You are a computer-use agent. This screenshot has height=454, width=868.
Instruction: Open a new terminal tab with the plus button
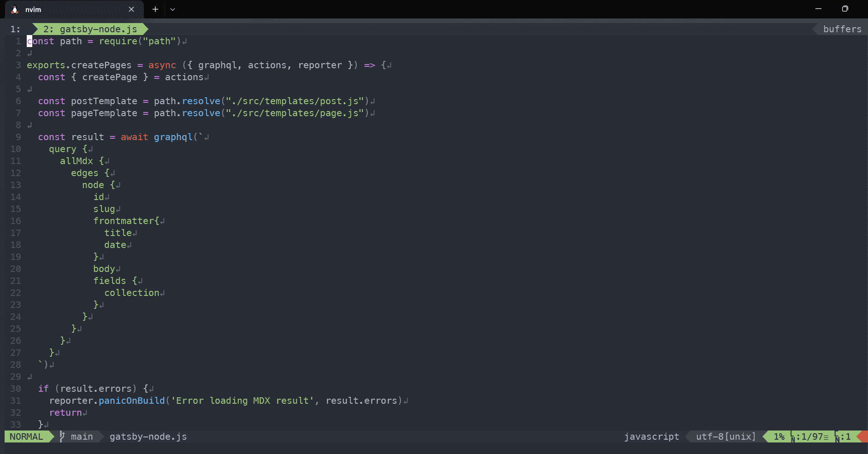pyautogui.click(x=155, y=9)
